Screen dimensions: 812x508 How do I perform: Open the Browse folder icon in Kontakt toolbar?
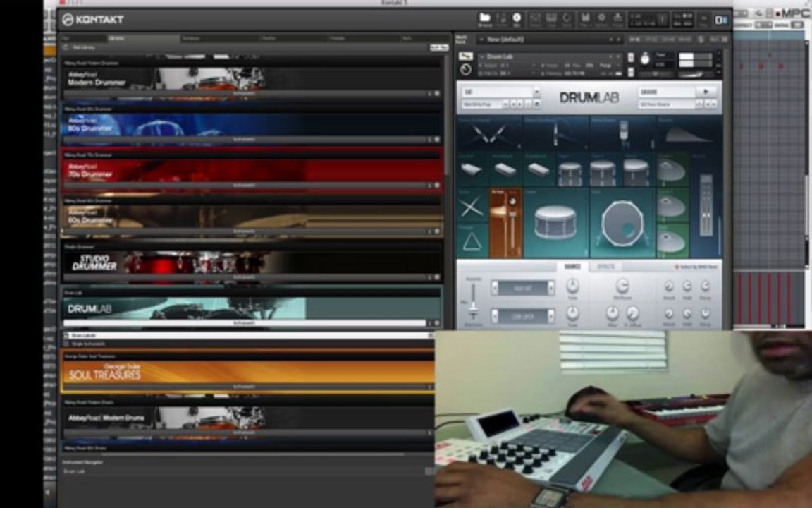485,20
